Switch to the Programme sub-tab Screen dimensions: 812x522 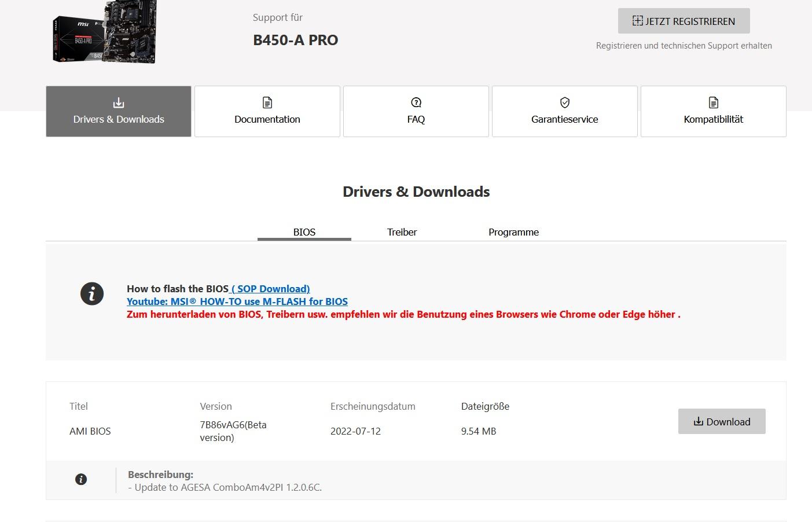[x=513, y=232]
